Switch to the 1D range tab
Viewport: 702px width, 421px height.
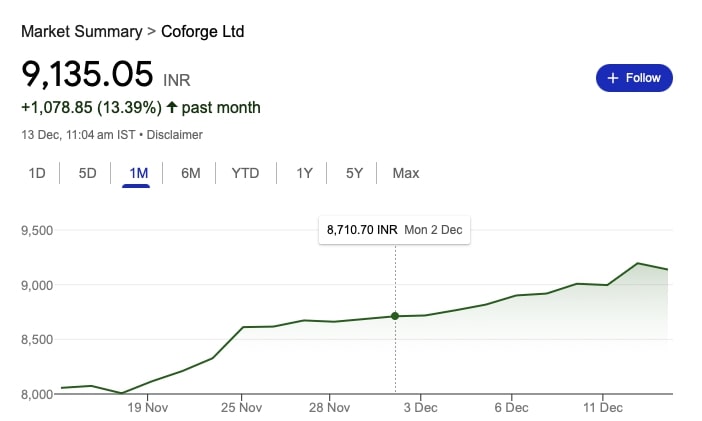tap(37, 173)
